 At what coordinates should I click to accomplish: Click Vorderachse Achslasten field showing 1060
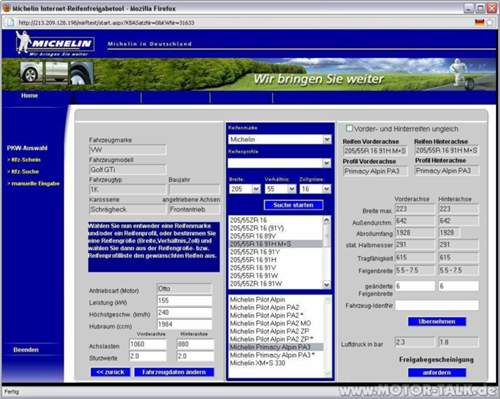pos(148,344)
